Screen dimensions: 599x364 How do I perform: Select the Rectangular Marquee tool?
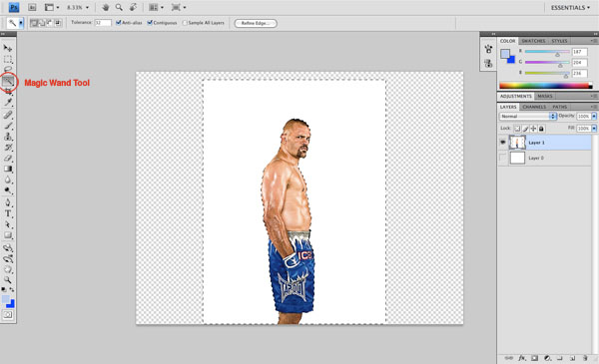coord(8,59)
